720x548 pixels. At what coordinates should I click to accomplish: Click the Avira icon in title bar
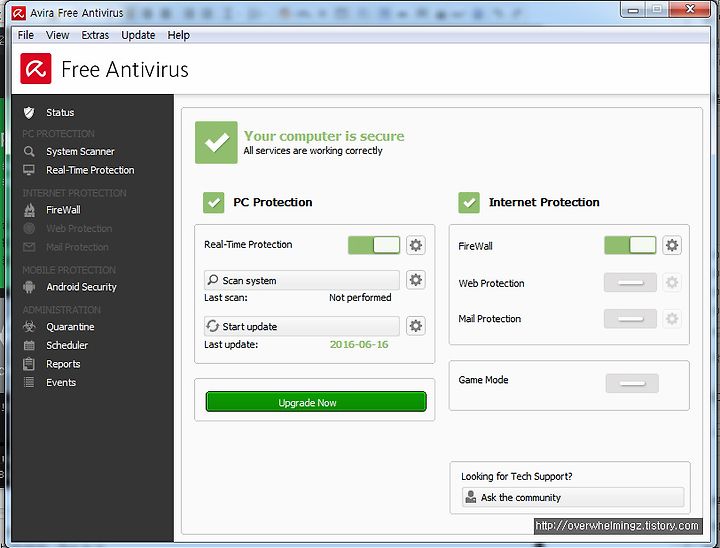click(x=18, y=13)
